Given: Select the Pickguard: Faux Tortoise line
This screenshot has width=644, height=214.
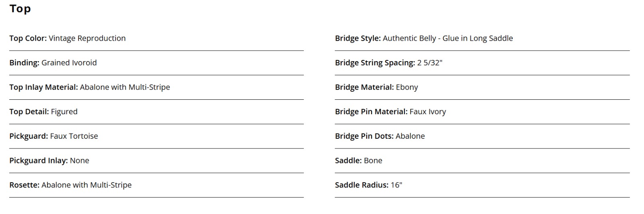Looking at the screenshot, I should point(54,136).
